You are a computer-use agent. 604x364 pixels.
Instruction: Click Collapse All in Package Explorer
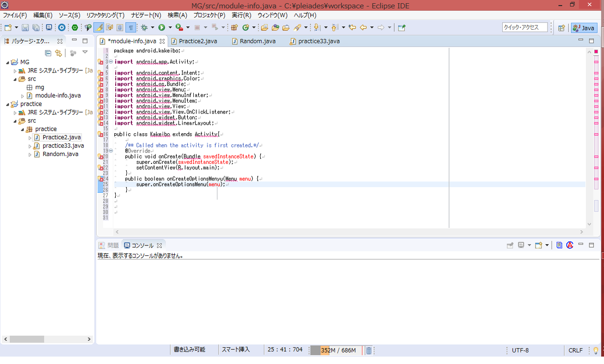point(48,53)
